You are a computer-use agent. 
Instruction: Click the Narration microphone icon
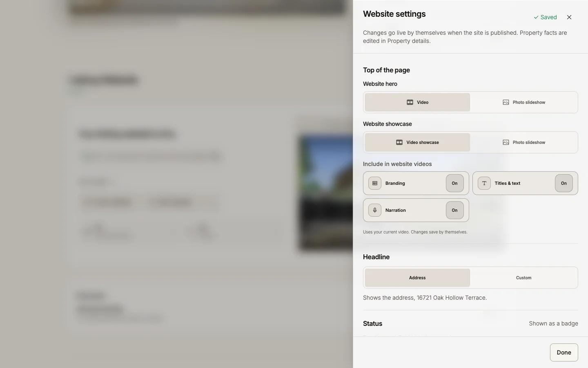click(375, 210)
